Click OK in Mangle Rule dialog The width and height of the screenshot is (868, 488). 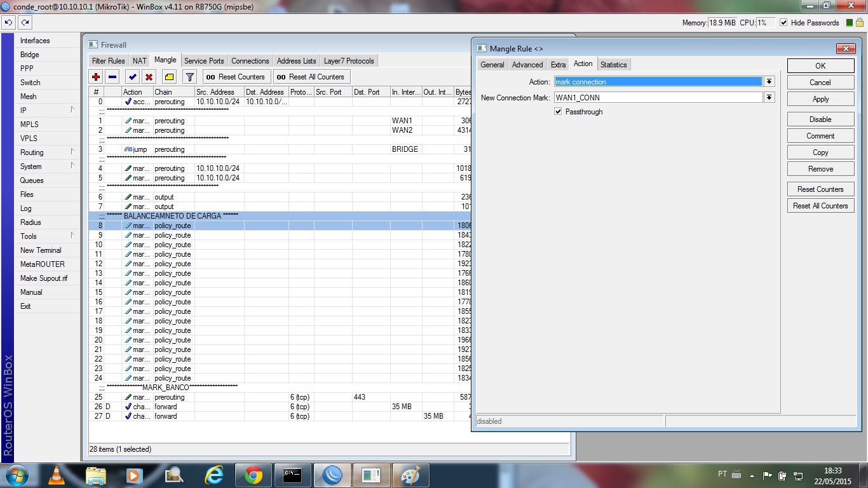click(820, 66)
